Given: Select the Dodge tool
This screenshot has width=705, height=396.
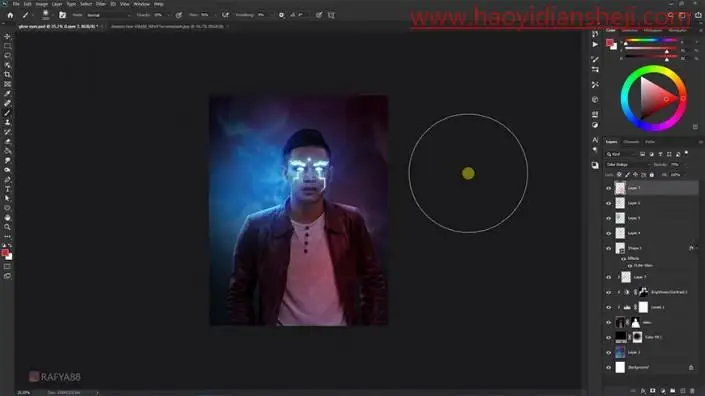Looking at the screenshot, I should click(x=7, y=169).
